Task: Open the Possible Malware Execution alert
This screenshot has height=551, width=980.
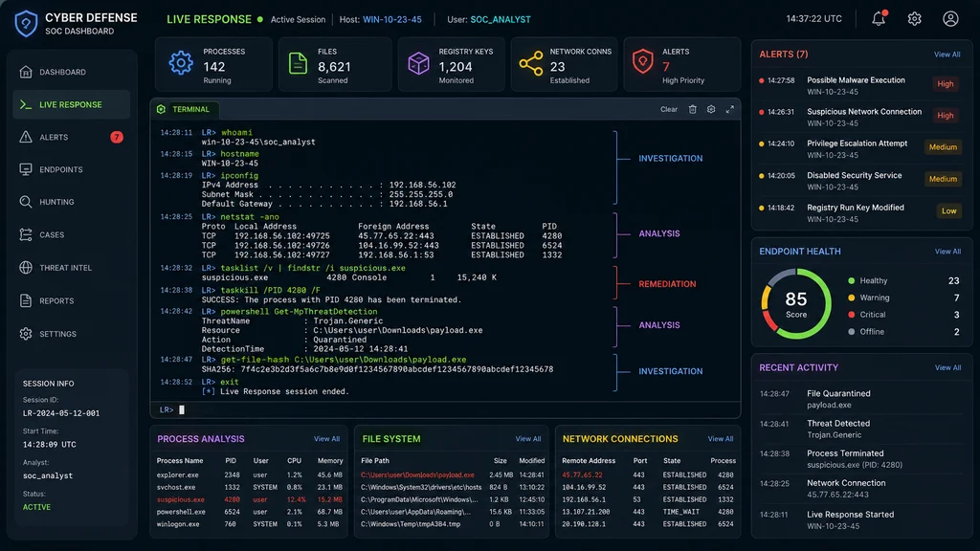Action: tap(861, 85)
